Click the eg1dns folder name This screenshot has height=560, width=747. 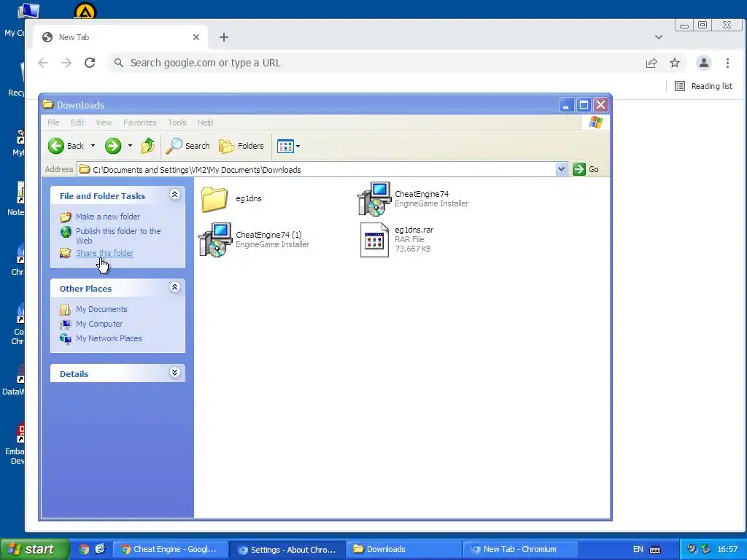pyautogui.click(x=249, y=198)
